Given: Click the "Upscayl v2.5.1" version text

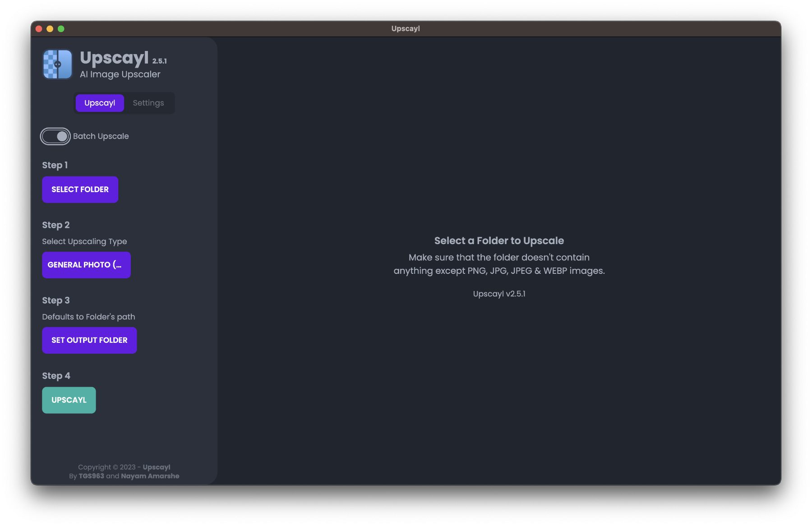Looking at the screenshot, I should point(499,294).
